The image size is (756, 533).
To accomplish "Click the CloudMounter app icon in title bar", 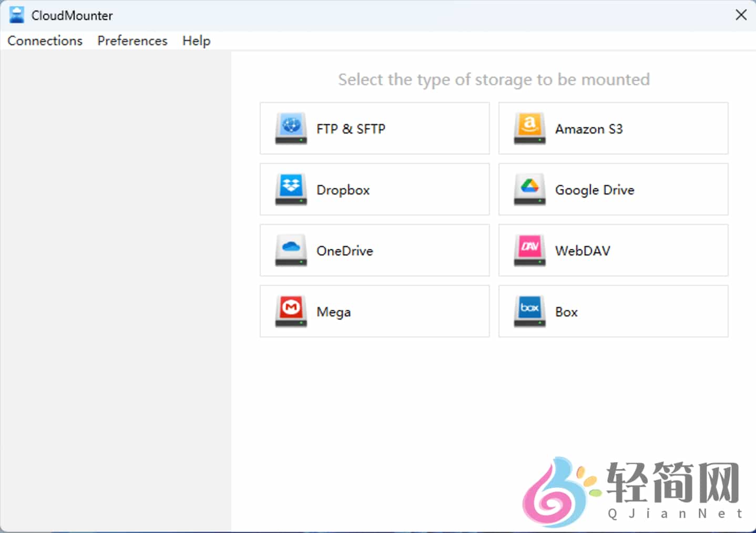I will click(17, 15).
